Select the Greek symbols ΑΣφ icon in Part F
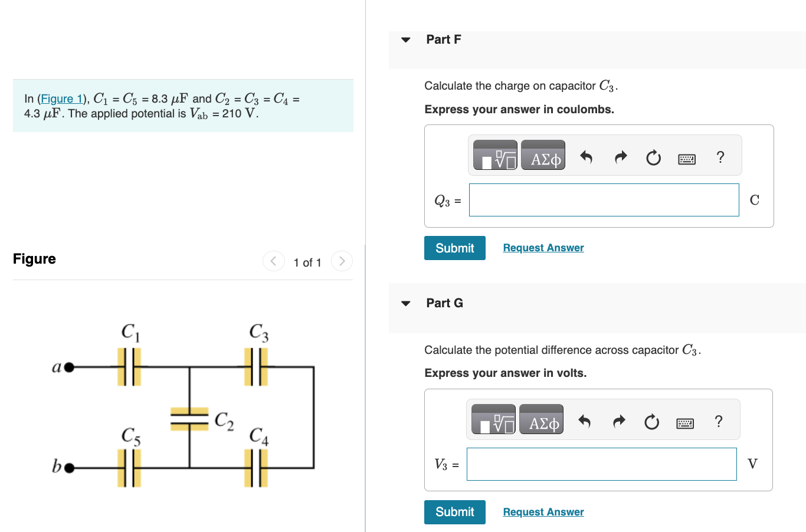 [x=542, y=155]
